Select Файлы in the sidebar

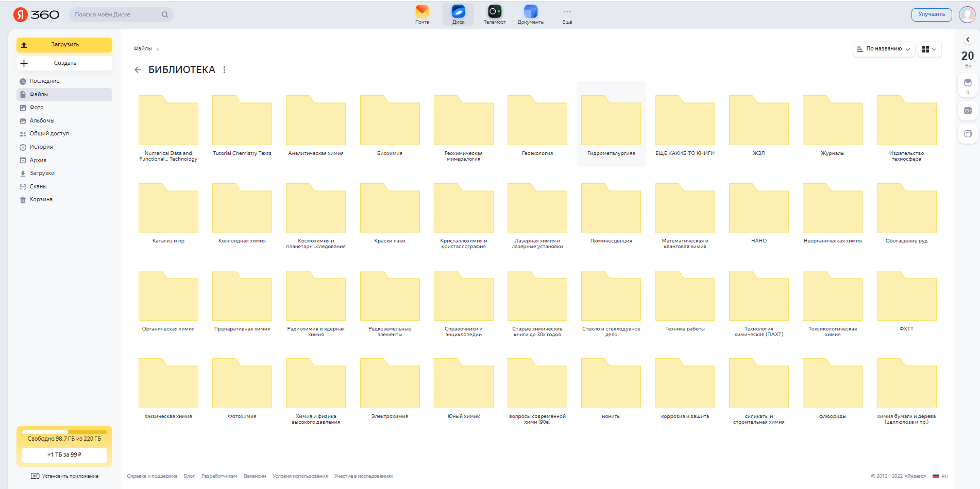coord(64,94)
